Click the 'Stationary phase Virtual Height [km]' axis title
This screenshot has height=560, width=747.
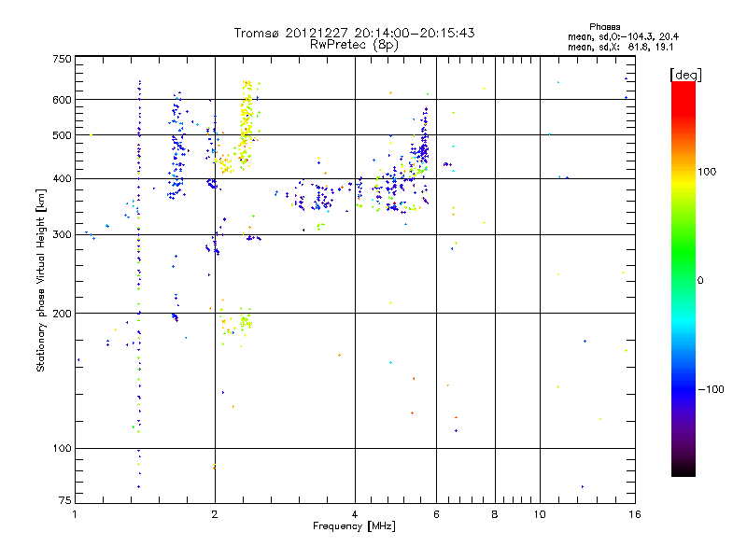(x=40, y=281)
